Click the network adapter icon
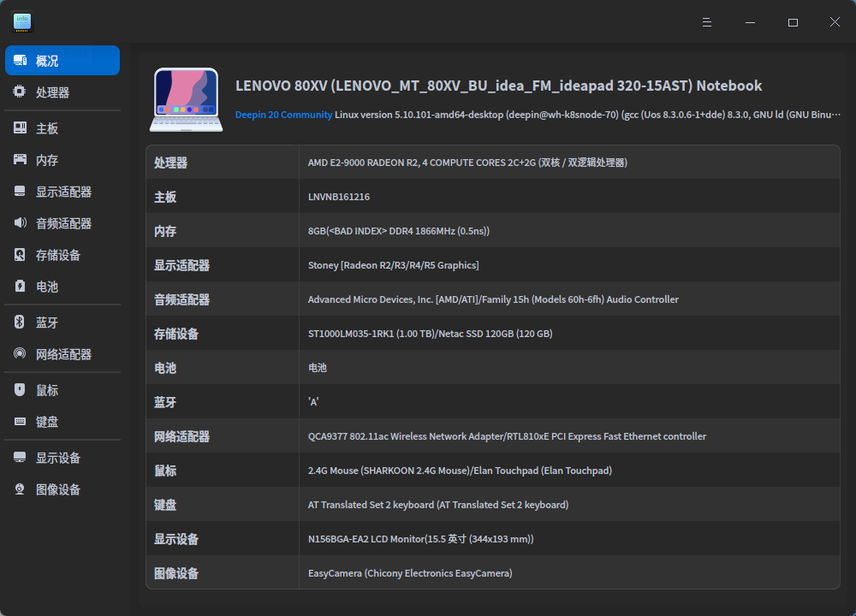 20,353
